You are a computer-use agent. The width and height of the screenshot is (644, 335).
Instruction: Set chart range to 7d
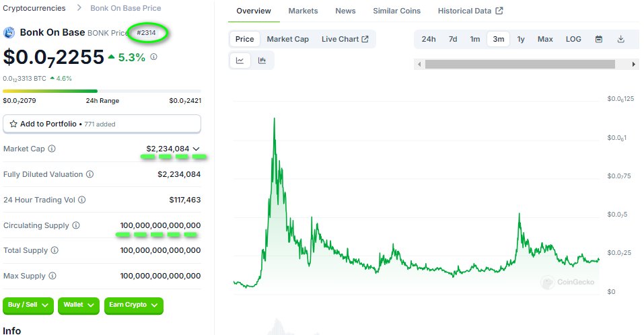point(453,39)
